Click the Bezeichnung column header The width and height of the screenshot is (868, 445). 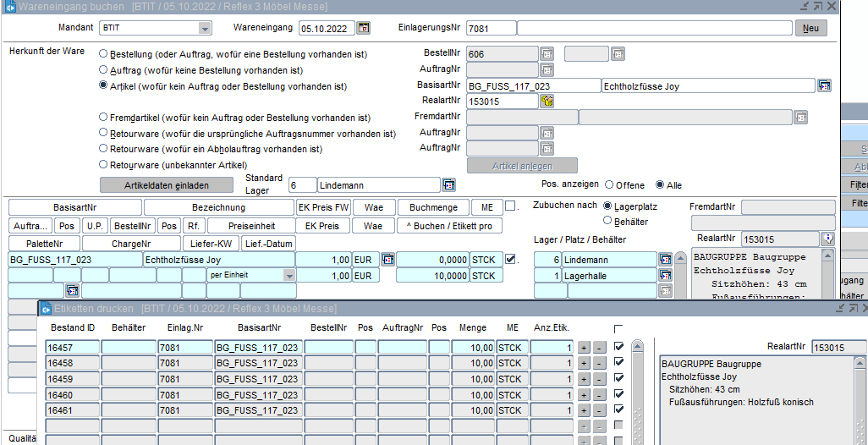click(218, 207)
